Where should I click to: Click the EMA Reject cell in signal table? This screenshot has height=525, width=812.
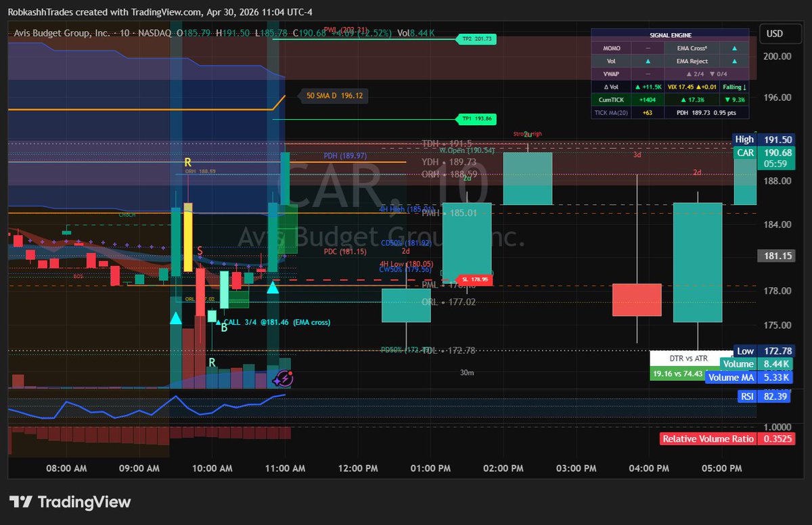point(691,61)
